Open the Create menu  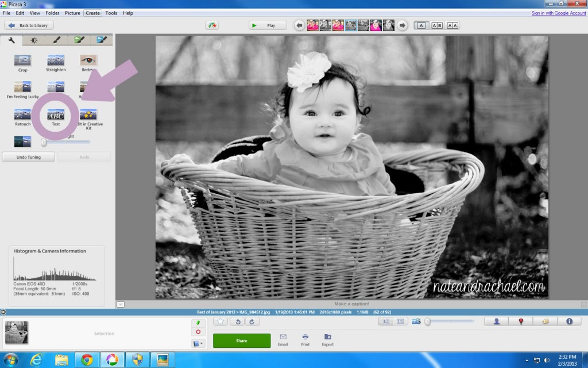point(92,13)
